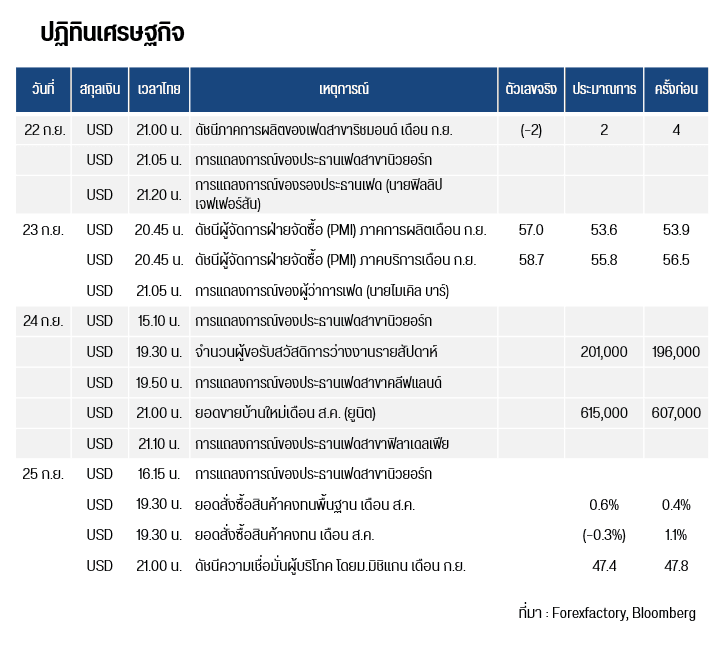This screenshot has width=722, height=647.
Task: Click the weekly jobless claims event
Action: point(316,352)
